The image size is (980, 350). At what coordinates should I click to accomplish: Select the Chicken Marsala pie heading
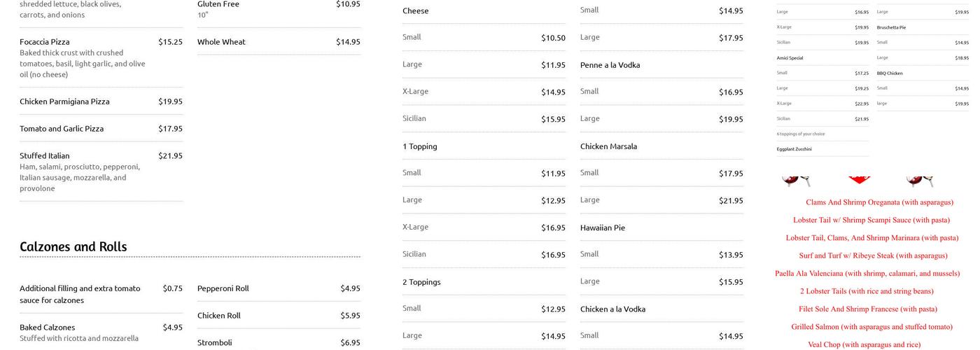pyautogui.click(x=608, y=146)
